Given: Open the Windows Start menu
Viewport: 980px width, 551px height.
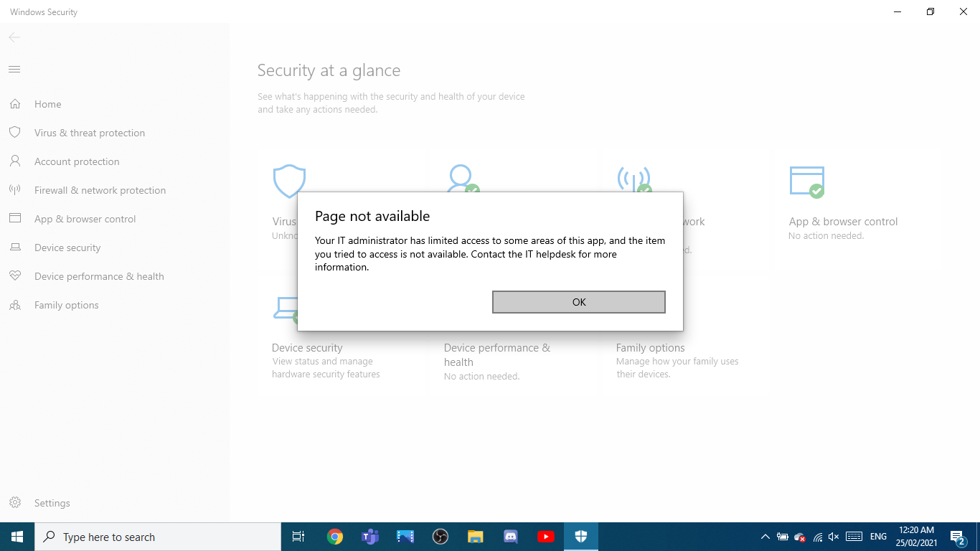Looking at the screenshot, I should (x=17, y=537).
